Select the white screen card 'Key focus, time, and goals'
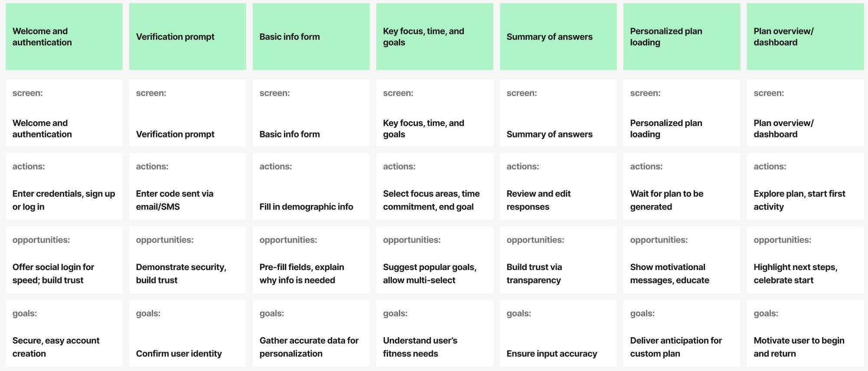The width and height of the screenshot is (868, 371). coord(434,113)
